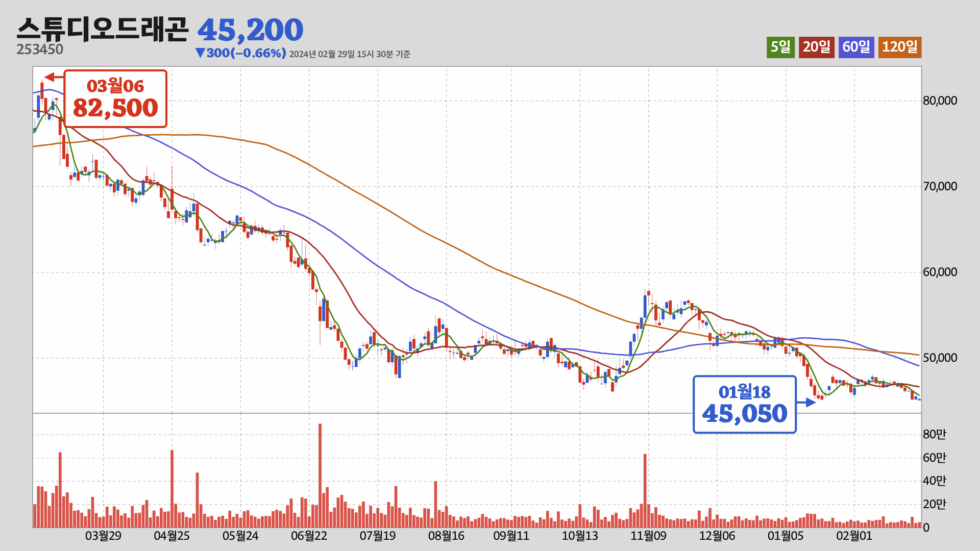Click the 01월05 date axis label
Image resolution: width=980 pixels, height=551 pixels.
(x=786, y=536)
